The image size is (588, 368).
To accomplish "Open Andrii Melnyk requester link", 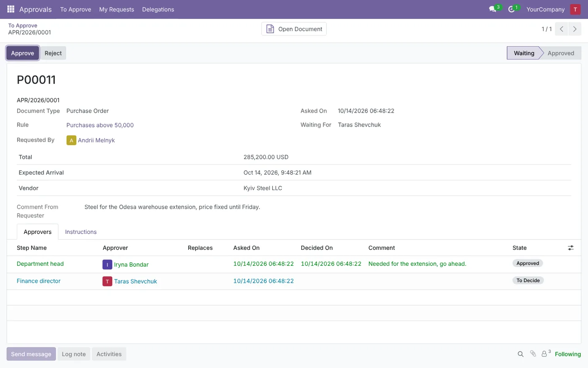I will pos(96,140).
